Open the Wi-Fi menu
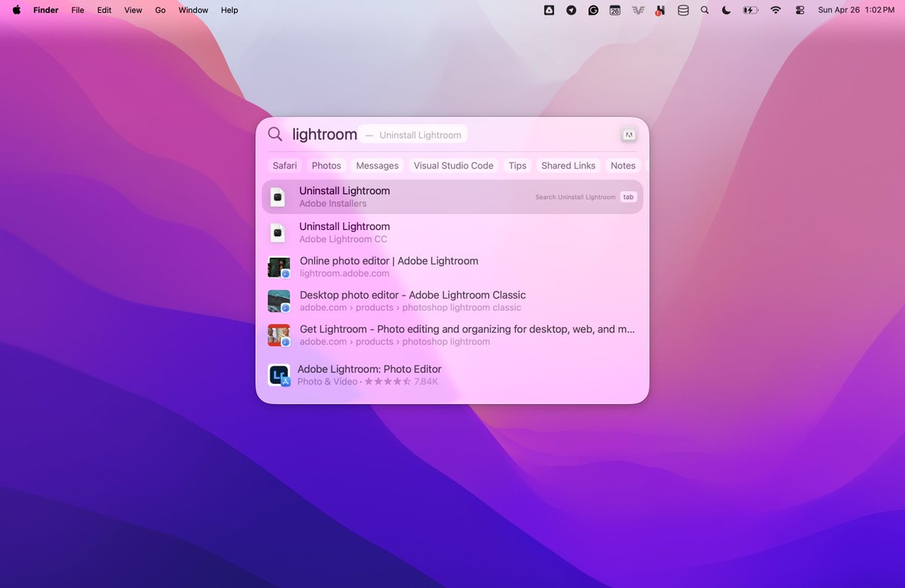905x588 pixels. point(775,10)
